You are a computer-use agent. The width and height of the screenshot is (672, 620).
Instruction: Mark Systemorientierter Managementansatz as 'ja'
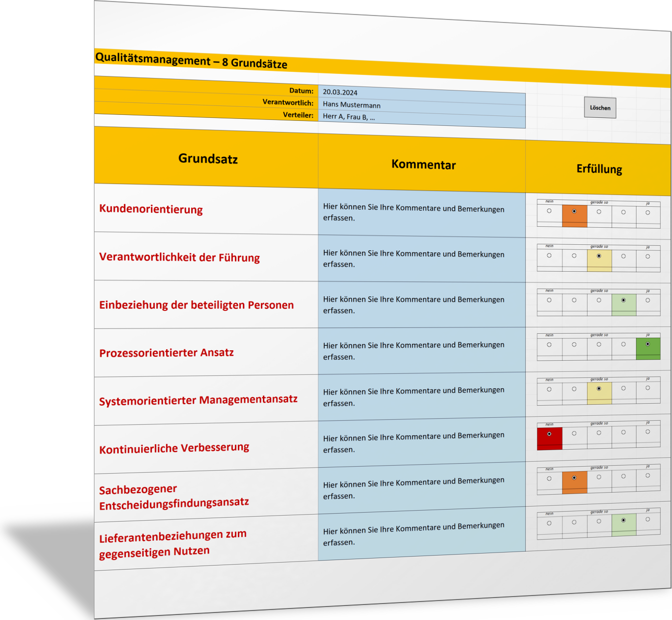[648, 388]
